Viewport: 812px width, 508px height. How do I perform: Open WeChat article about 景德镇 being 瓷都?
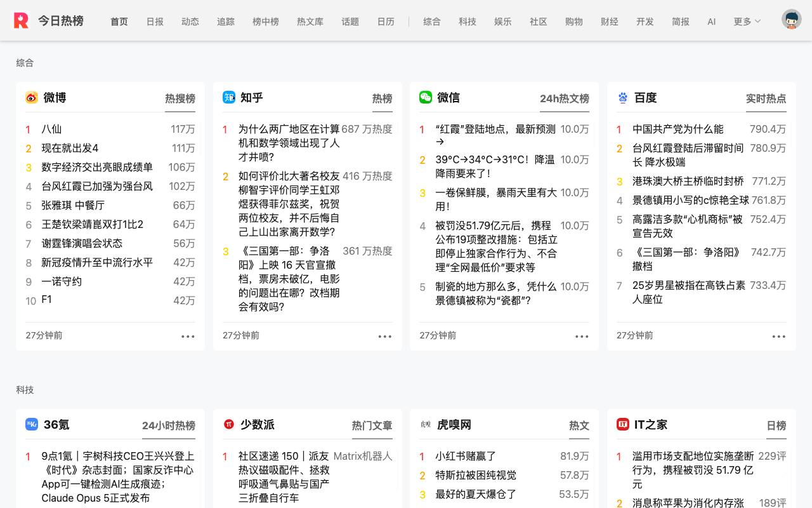click(496, 293)
